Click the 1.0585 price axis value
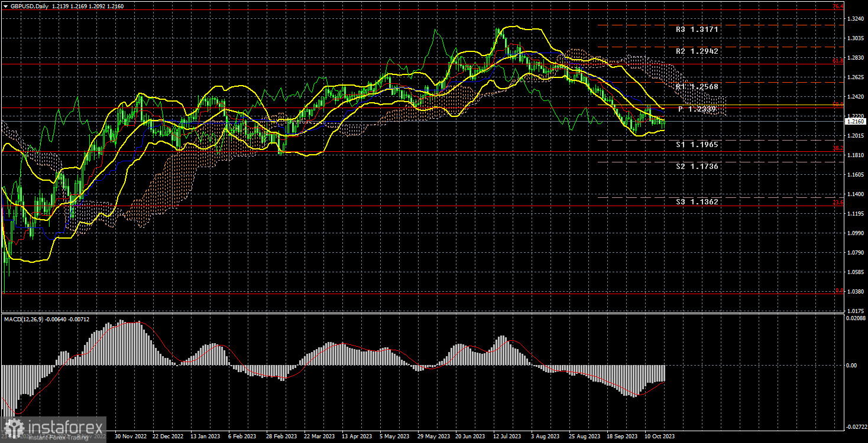Image resolution: width=868 pixels, height=443 pixels. coord(855,272)
